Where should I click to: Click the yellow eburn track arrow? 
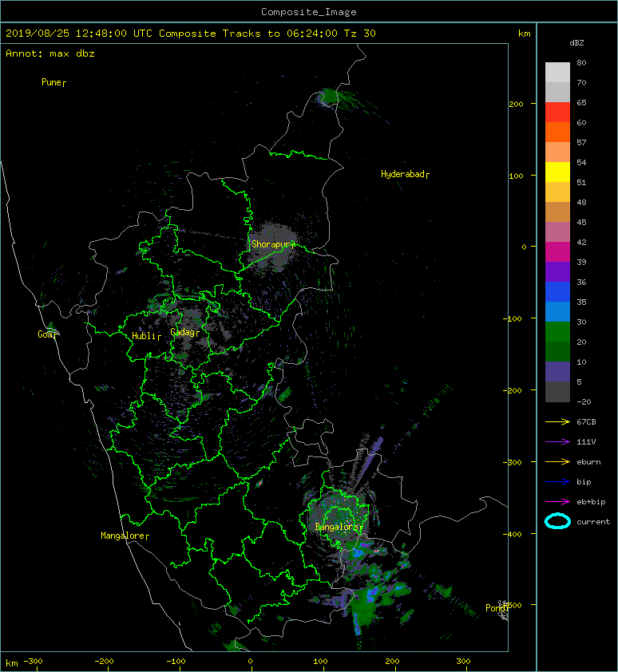[x=557, y=462]
